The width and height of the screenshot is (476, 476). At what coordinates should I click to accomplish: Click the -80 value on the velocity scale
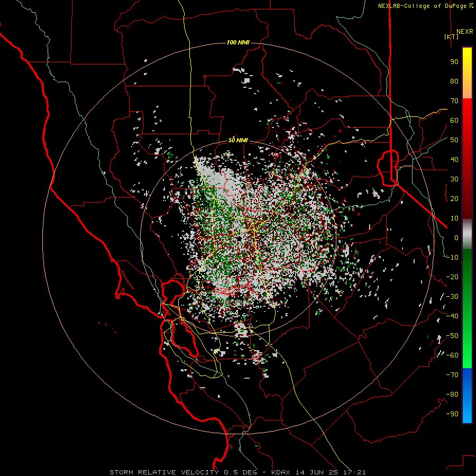click(x=452, y=395)
